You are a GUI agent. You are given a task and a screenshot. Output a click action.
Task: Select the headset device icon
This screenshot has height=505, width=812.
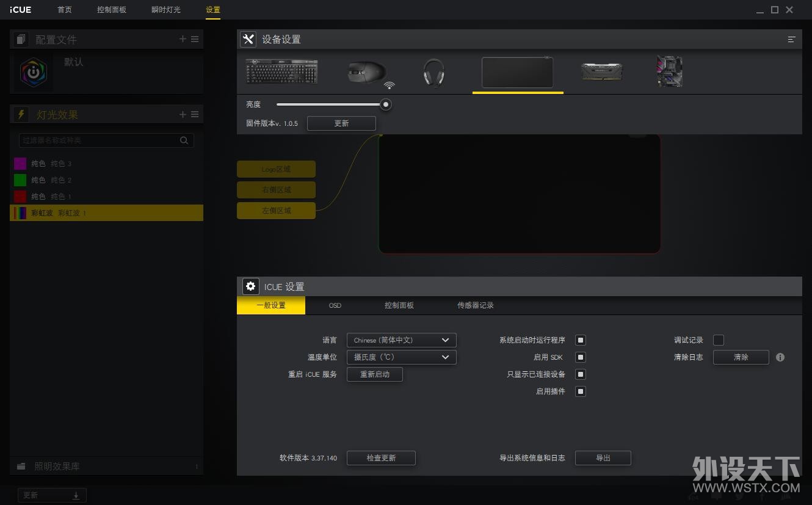(433, 73)
